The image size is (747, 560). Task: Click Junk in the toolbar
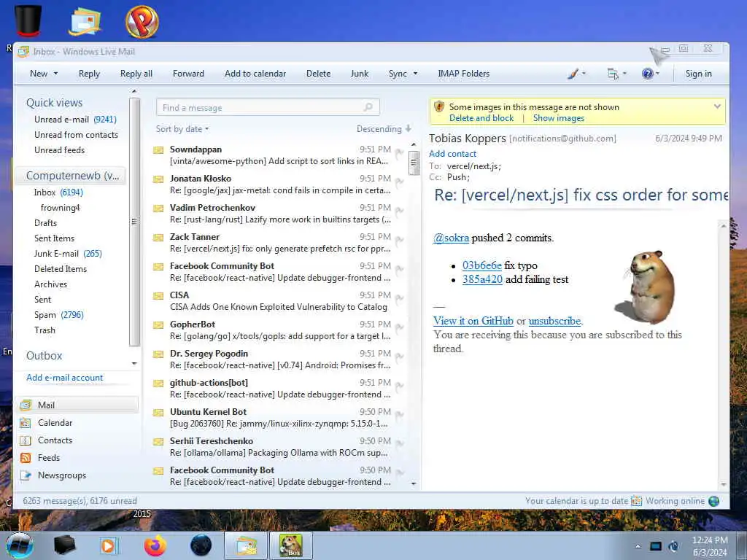[359, 74]
